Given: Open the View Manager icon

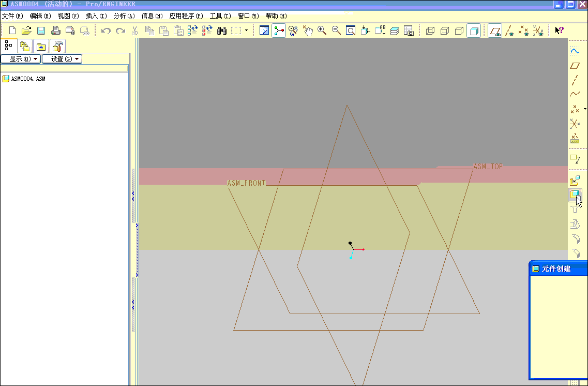Looking at the screenshot, I should coord(409,31).
